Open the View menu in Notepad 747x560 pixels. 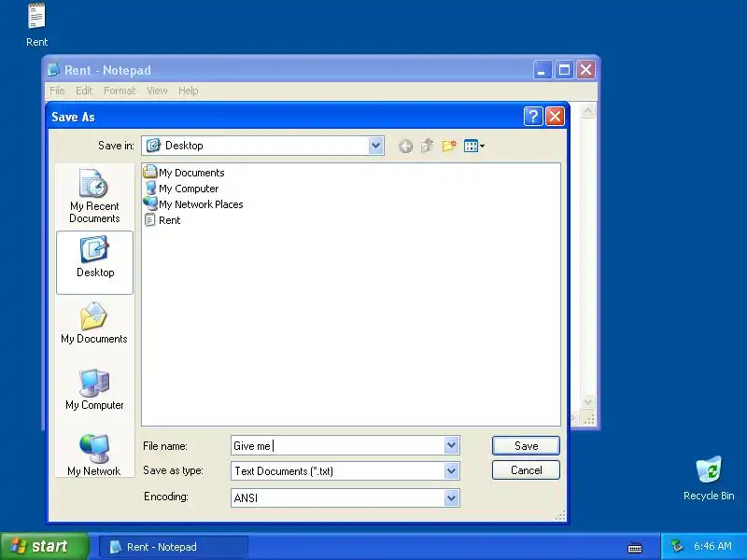coord(157,91)
